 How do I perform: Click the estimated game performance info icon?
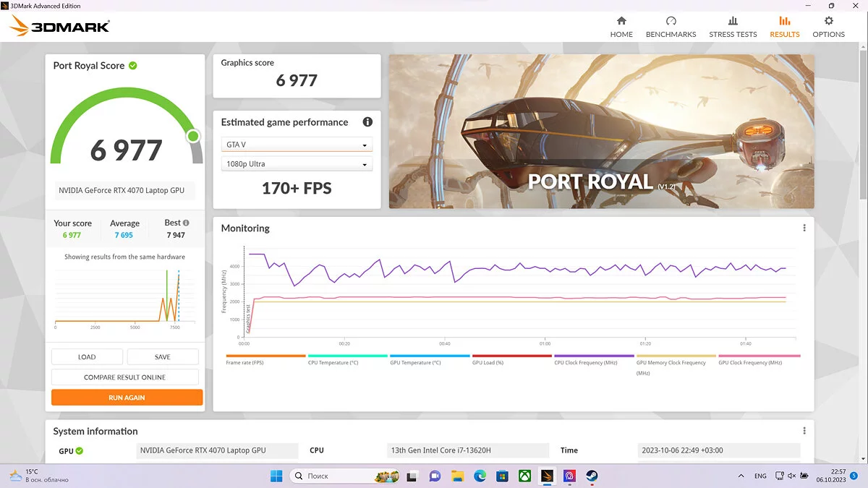(x=367, y=122)
